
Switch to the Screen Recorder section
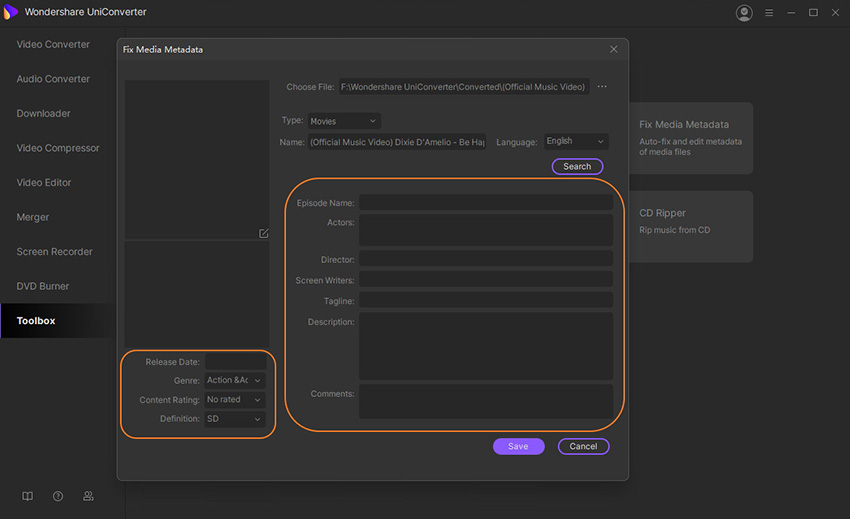[x=54, y=252]
